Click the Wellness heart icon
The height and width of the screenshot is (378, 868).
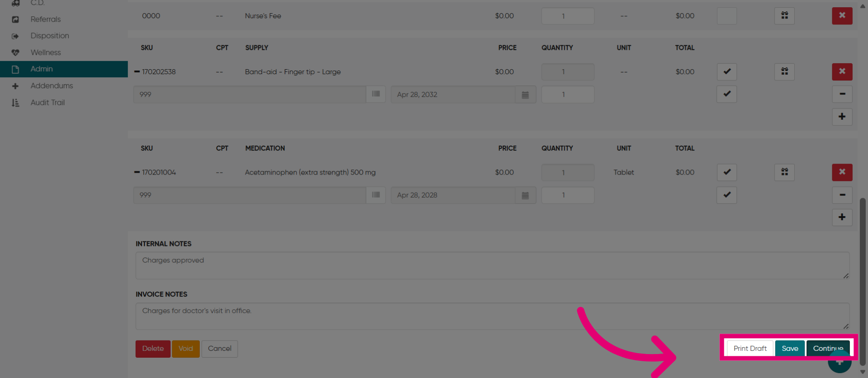(x=15, y=52)
